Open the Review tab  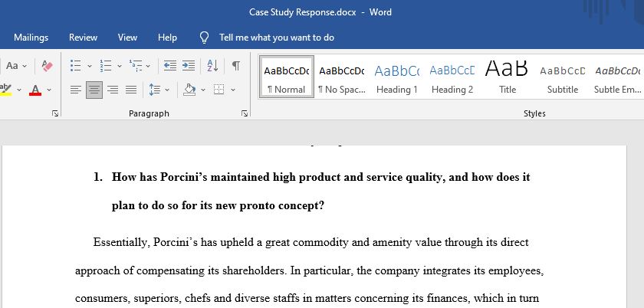(84, 38)
